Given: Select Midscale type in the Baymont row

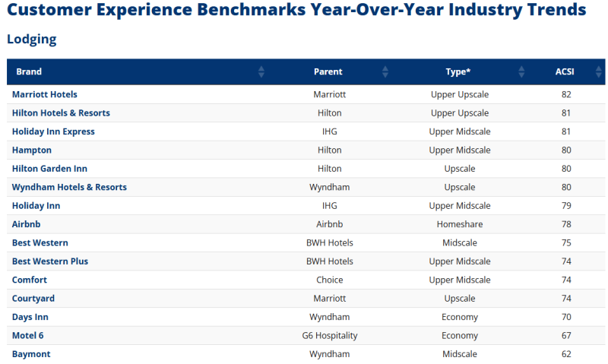Looking at the screenshot, I should [x=460, y=354].
